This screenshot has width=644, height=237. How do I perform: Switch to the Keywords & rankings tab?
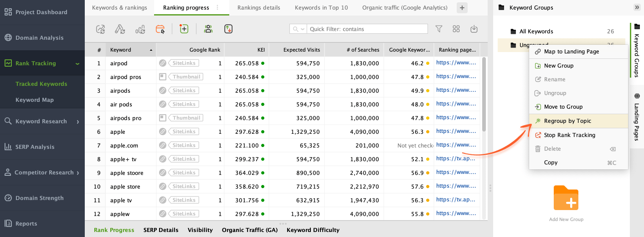click(119, 7)
